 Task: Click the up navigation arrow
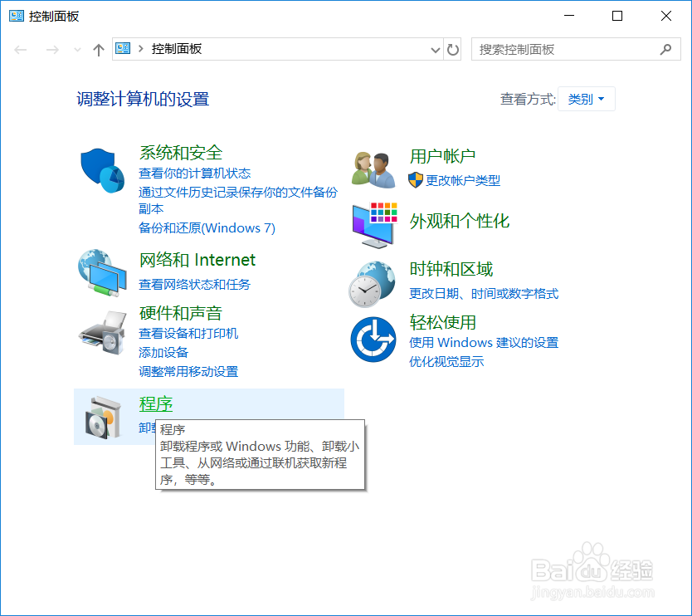pyautogui.click(x=97, y=50)
